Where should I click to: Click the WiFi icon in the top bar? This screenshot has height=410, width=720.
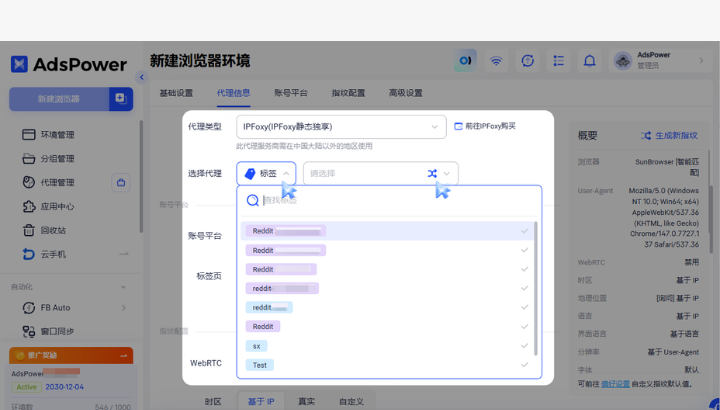tap(496, 61)
